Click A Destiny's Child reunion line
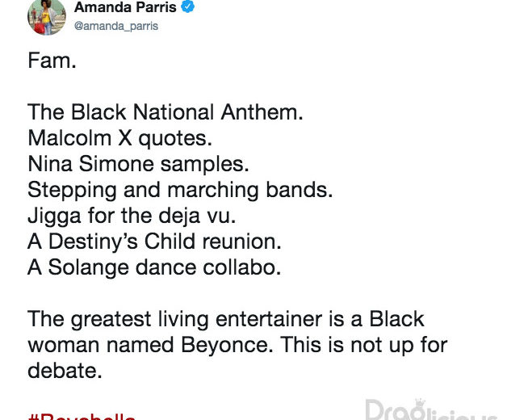 tap(154, 241)
